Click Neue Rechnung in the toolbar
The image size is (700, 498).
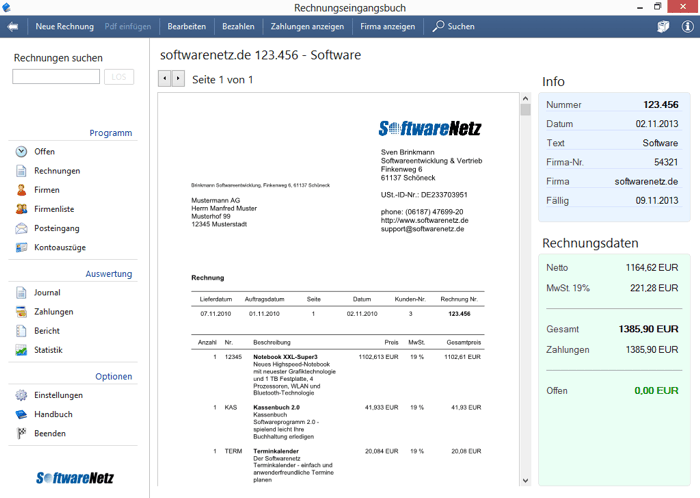pos(64,27)
